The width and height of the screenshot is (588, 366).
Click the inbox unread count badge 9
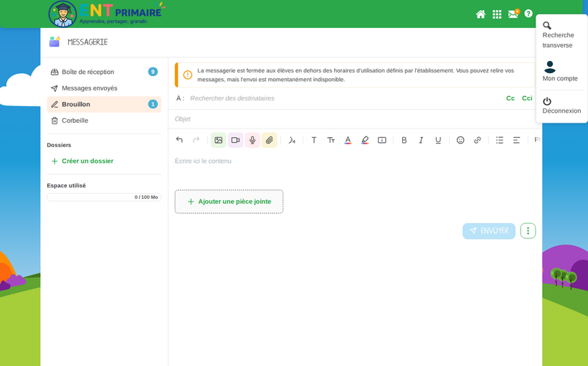pyautogui.click(x=153, y=72)
